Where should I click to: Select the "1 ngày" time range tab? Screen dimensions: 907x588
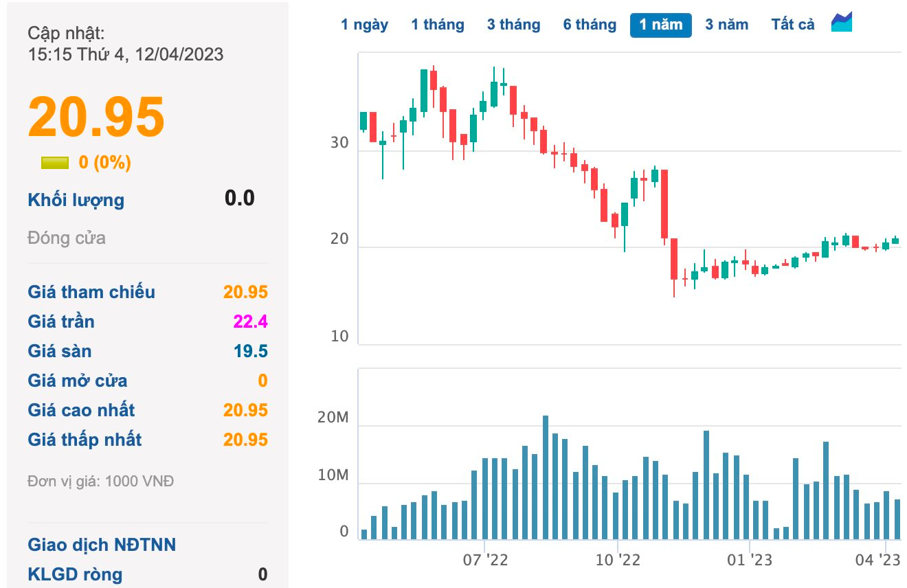point(365,25)
